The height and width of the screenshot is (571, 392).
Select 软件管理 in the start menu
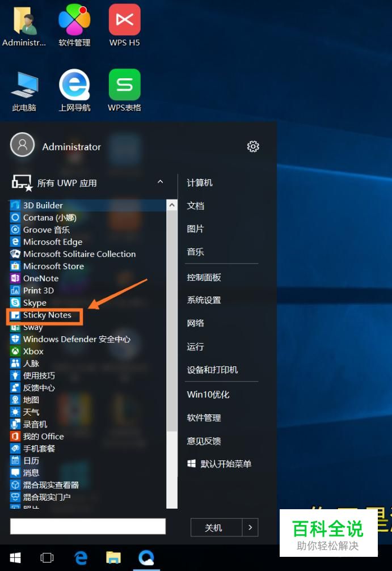(x=204, y=418)
